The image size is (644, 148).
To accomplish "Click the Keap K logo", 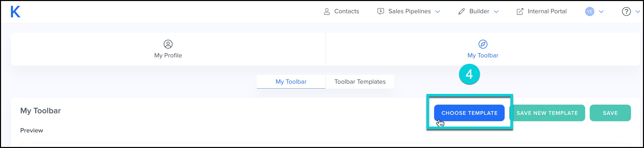I will click(15, 12).
